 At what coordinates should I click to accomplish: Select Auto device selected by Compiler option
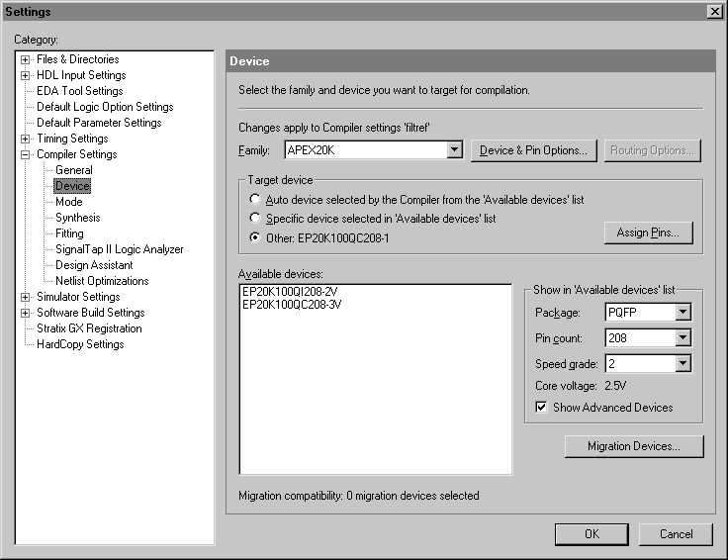[x=256, y=200]
